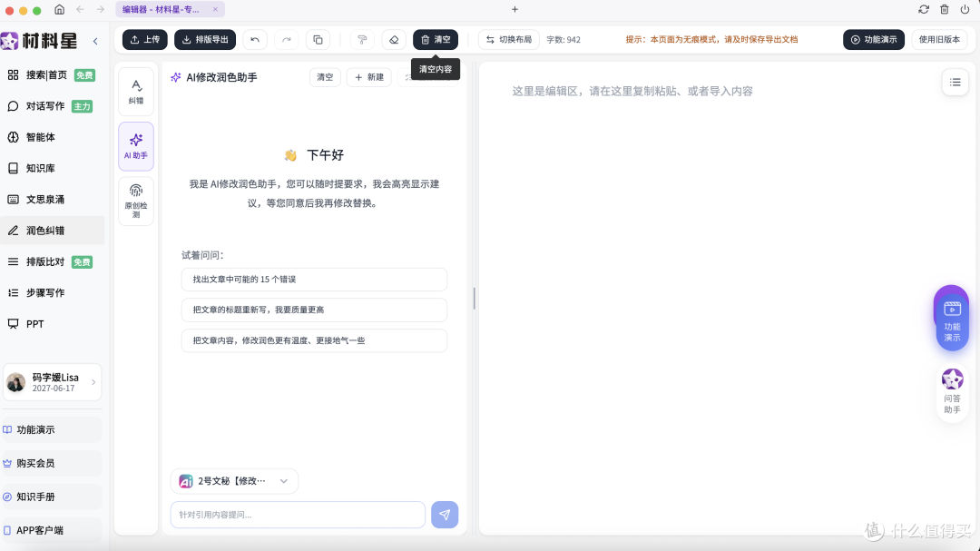Open 对话写作 in sidebar
The width and height of the screenshot is (980, 551).
click(52, 106)
